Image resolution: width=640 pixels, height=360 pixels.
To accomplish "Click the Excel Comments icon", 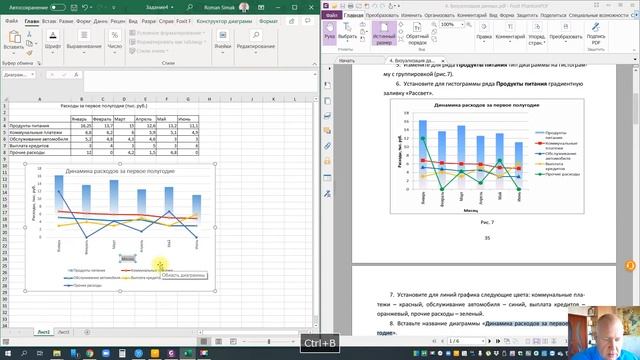I will click(x=307, y=21).
